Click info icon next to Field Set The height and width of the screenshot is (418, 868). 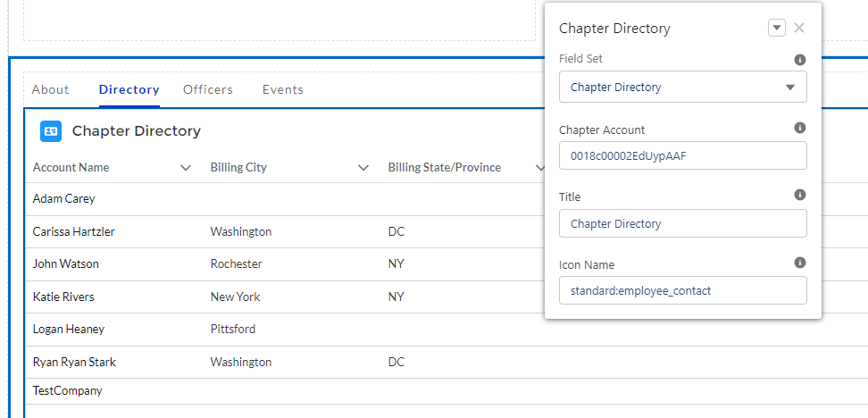click(x=800, y=60)
